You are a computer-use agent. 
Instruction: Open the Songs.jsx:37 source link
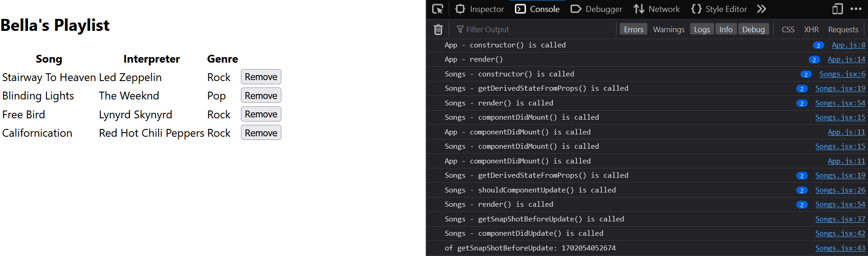tap(840, 219)
